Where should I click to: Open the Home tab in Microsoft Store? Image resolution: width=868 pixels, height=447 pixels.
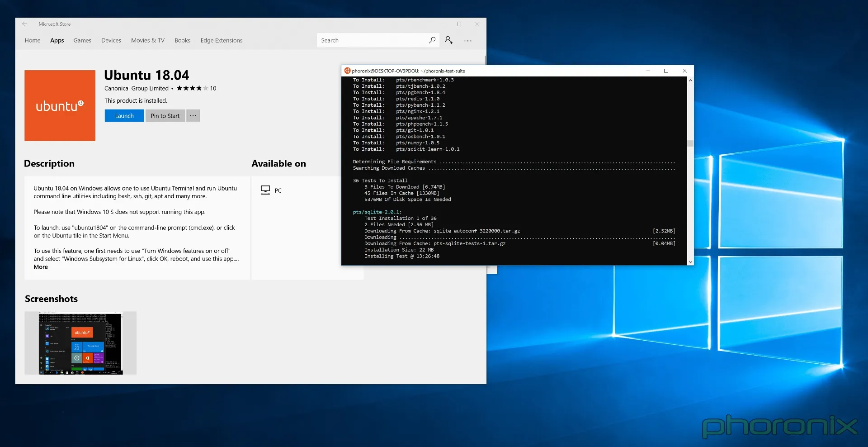coord(33,40)
